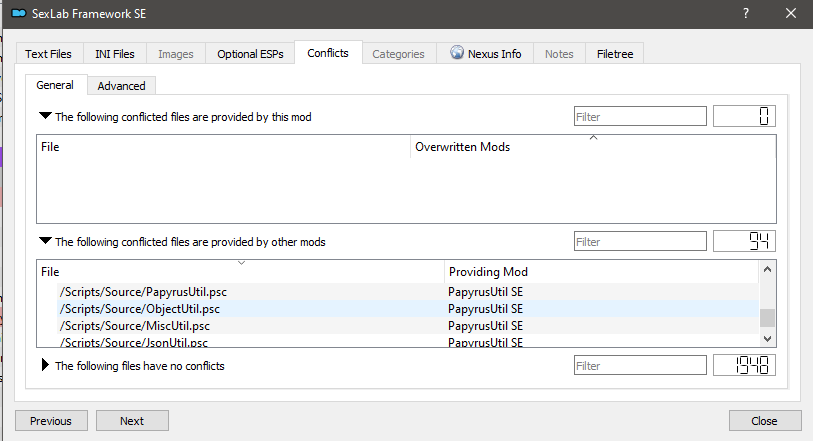Click the 0 overwritten counter display
Image resolution: width=813 pixels, height=441 pixels.
point(744,116)
